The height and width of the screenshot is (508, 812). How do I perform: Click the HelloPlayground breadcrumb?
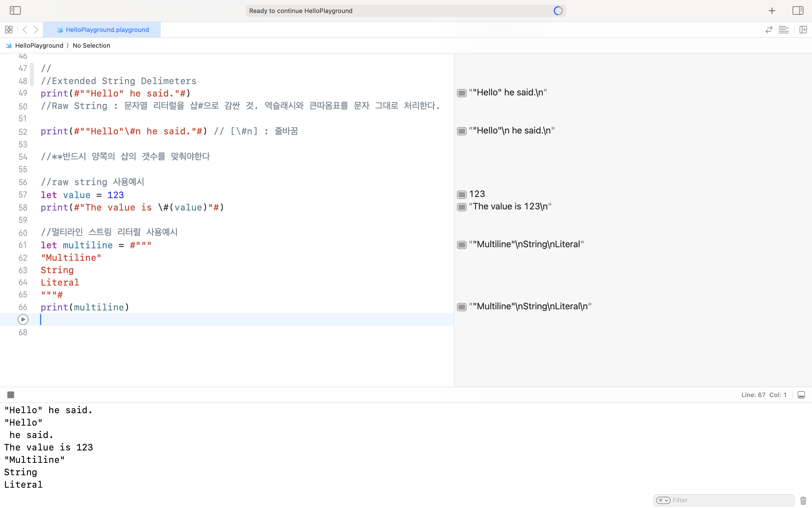(x=39, y=45)
